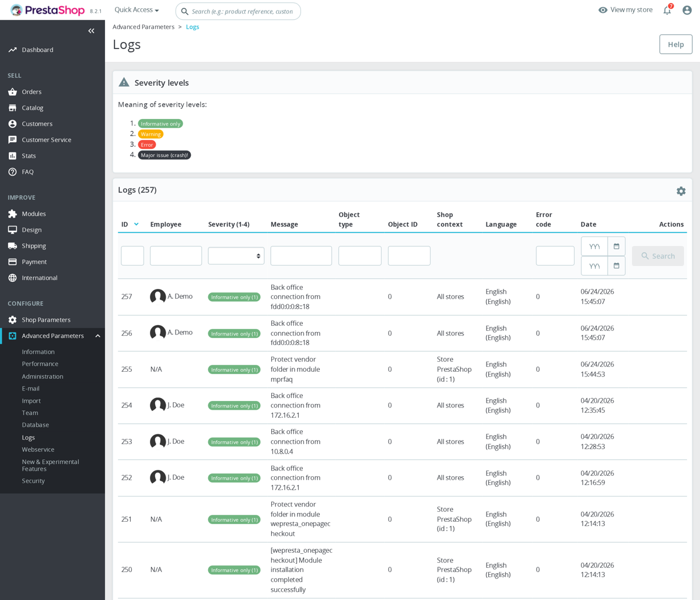Click the Shop Parameters gear icon
The image size is (700, 600).
(12, 320)
